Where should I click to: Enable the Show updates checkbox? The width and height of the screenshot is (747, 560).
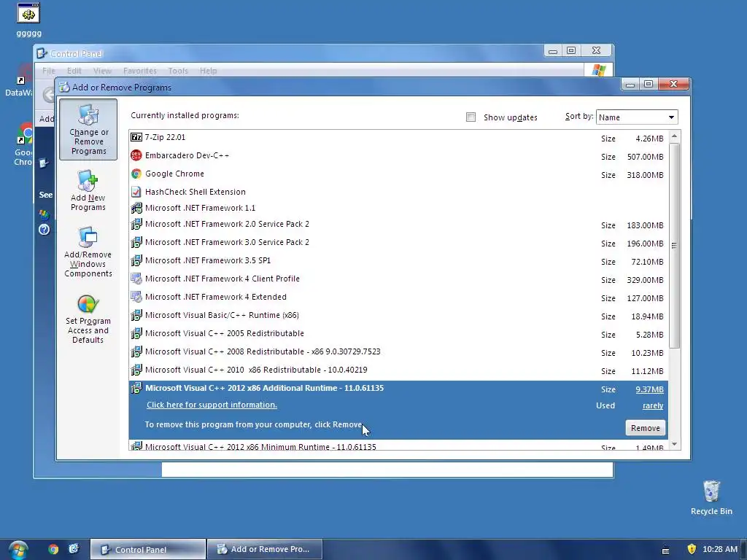coord(471,117)
